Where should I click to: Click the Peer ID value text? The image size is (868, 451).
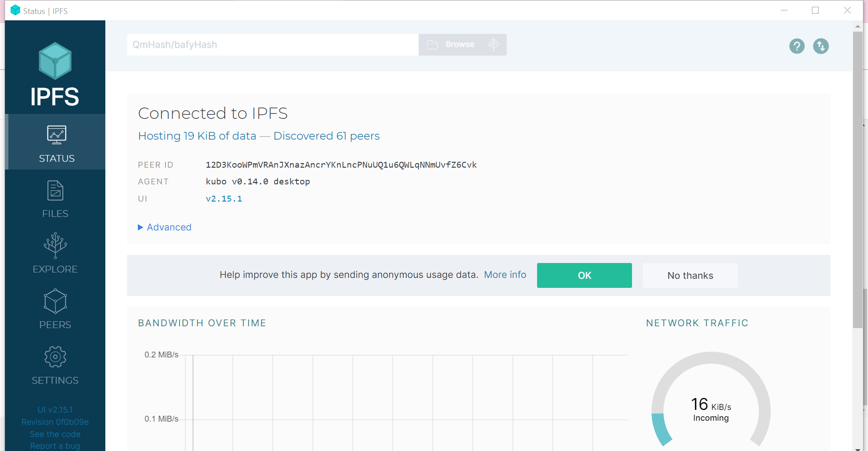(341, 165)
